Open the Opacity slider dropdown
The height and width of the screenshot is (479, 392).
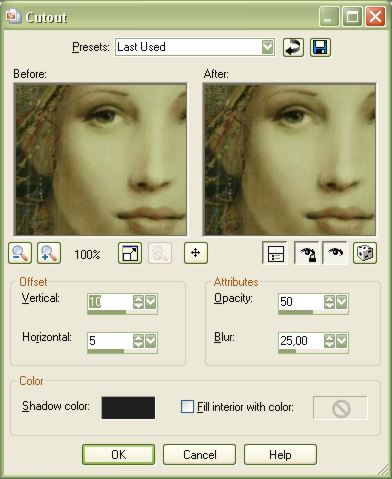click(342, 302)
